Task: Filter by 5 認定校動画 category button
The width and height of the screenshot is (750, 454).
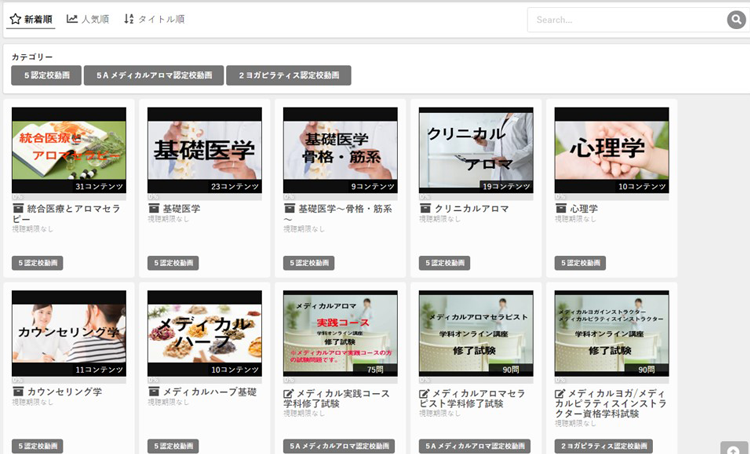Action: [x=46, y=75]
